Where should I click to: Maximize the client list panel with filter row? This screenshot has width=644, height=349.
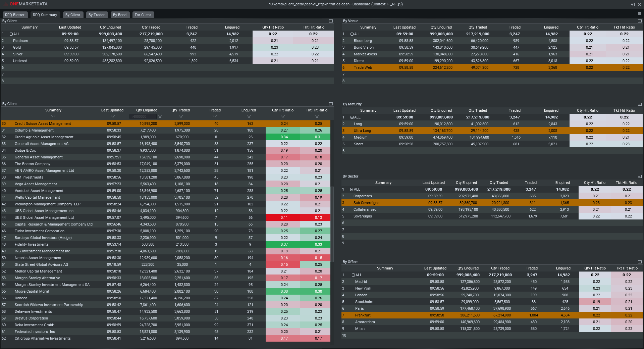point(331,104)
